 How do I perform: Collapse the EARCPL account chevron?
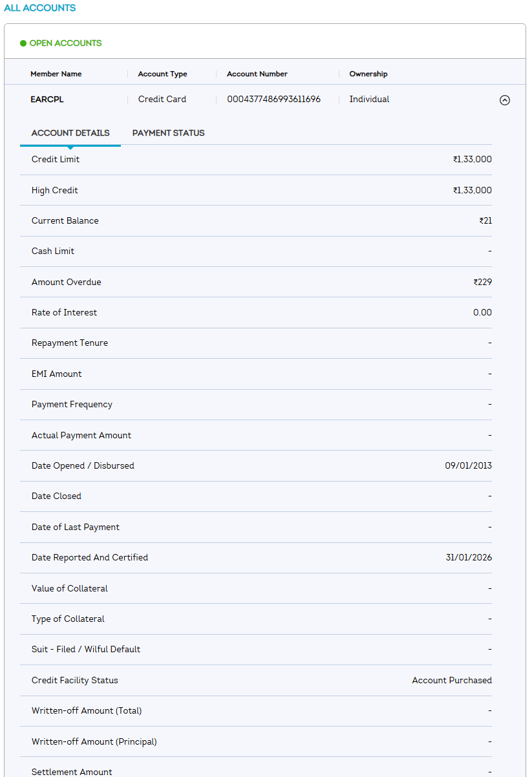point(505,100)
